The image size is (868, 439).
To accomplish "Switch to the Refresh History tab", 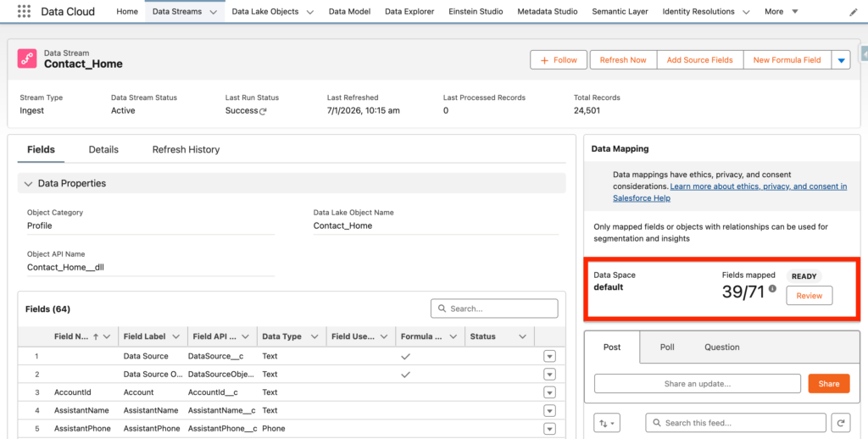I will pyautogui.click(x=186, y=149).
